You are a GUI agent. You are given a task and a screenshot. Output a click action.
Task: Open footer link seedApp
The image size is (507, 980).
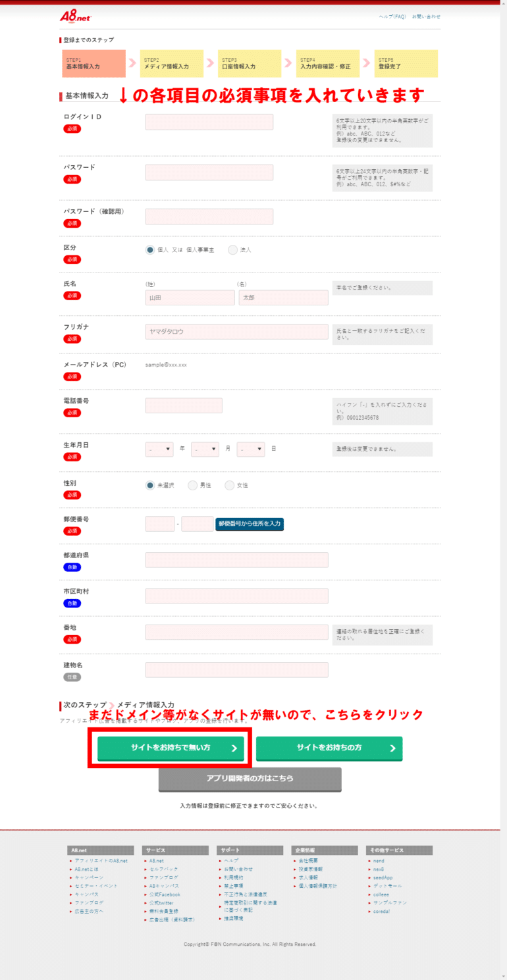pyautogui.click(x=383, y=878)
